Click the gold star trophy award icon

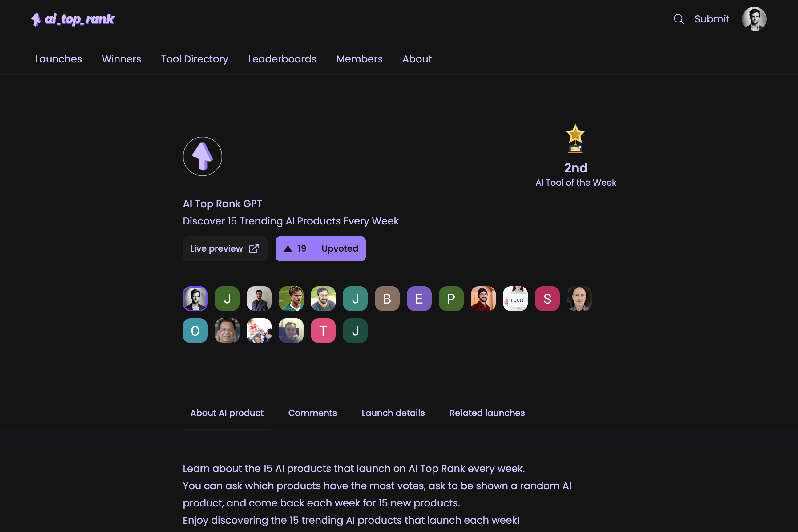575,139
